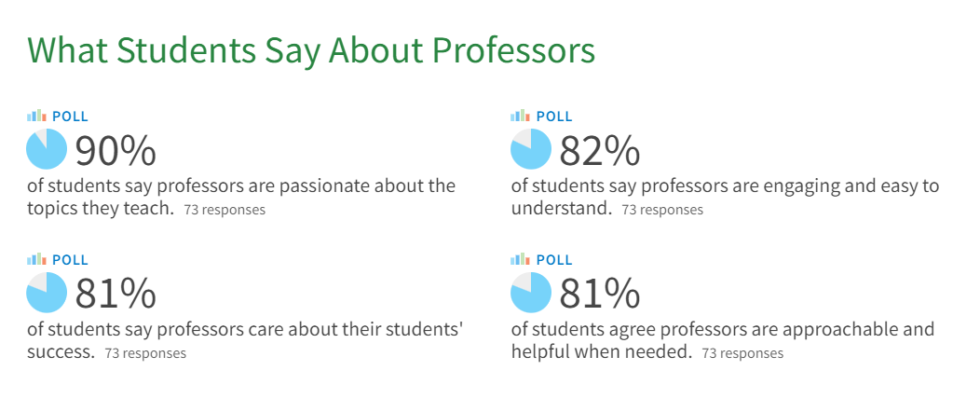Click bar chart icon above 90% poll
This screenshot has height=398, width=980.
click(37, 116)
